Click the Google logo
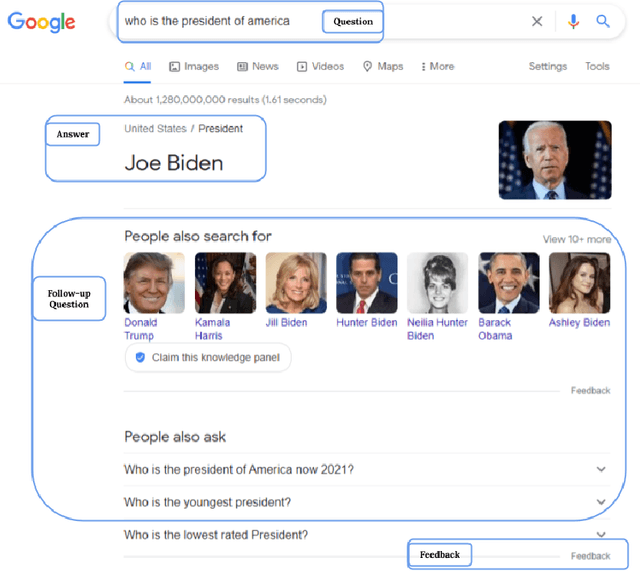Screen dimensions: 640x571 click(x=42, y=22)
